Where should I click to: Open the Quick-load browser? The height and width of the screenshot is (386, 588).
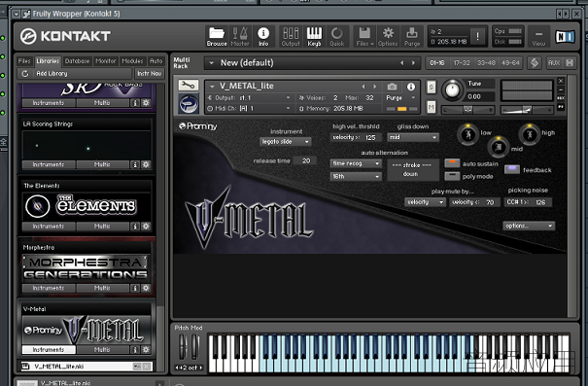tap(336, 36)
